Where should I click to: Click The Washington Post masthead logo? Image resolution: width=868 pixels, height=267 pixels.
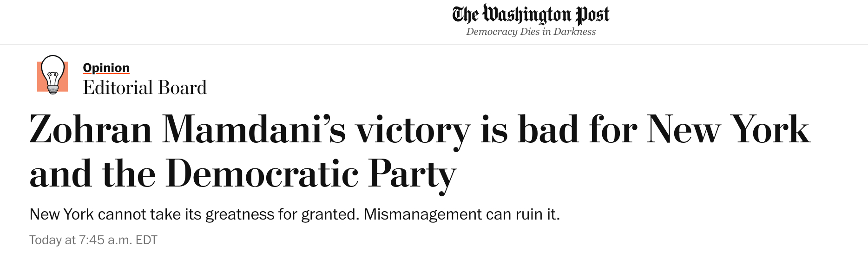[531, 15]
